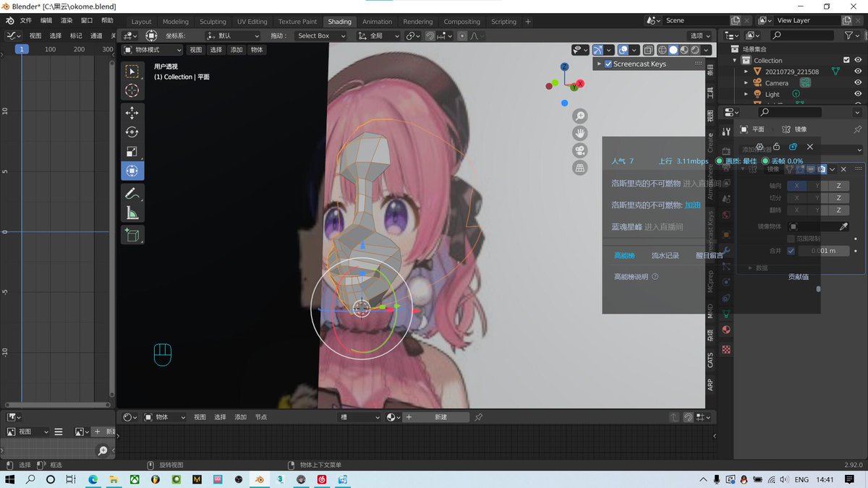The image size is (868, 488).
Task: Open the 槽 material slot dropdown
Action: pos(359,417)
